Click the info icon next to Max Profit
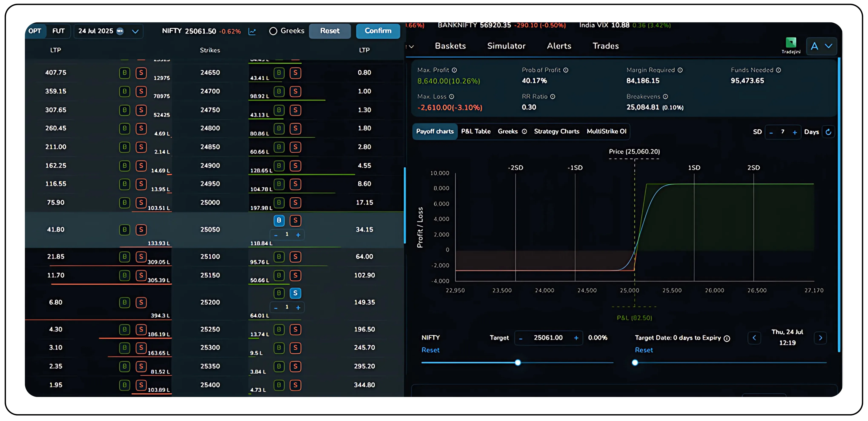This screenshot has width=868, height=421. (454, 70)
